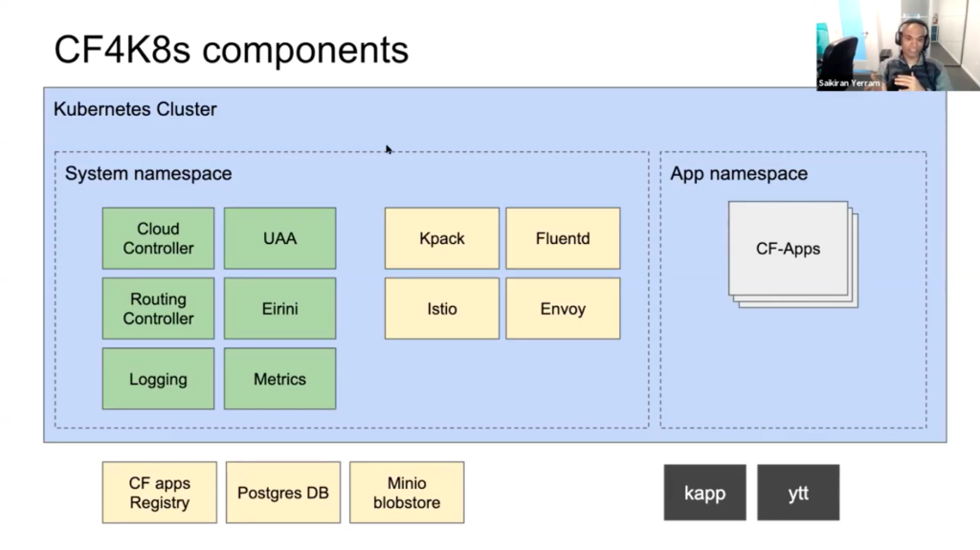The width and height of the screenshot is (980, 550).
Task: Click the 'Kubernetes Cluster' label
Action: click(x=135, y=109)
